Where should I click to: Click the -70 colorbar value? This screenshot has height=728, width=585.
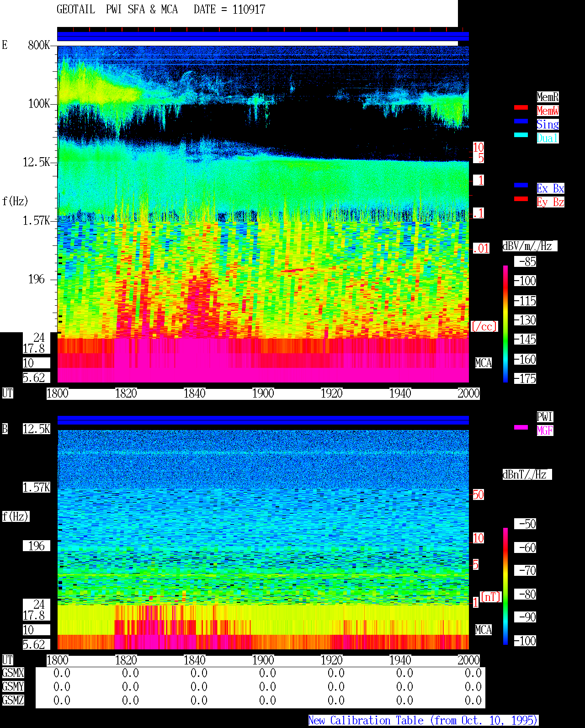click(525, 570)
